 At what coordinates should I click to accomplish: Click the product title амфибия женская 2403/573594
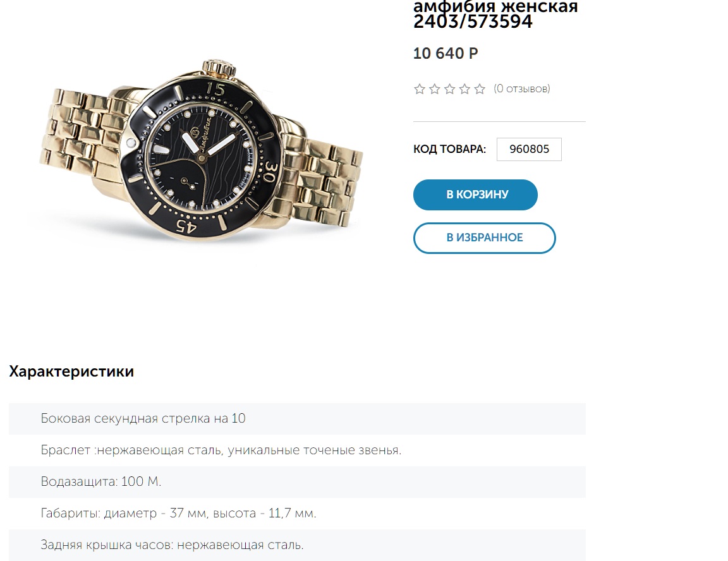coord(495,15)
